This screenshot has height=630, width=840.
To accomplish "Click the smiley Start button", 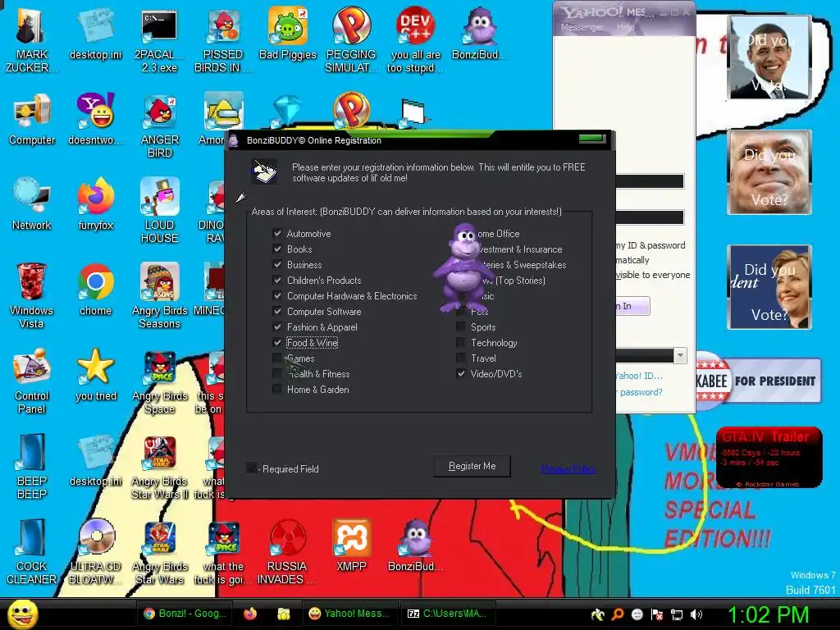I will pos(23,614).
